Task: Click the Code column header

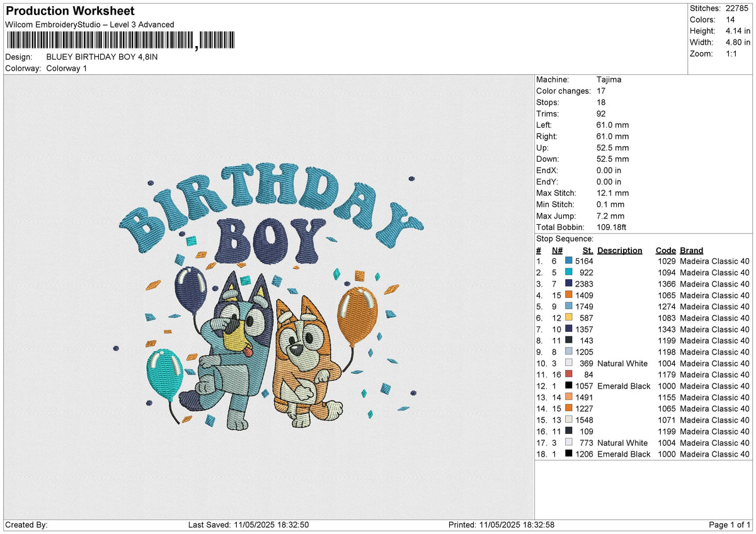Action: click(x=665, y=250)
